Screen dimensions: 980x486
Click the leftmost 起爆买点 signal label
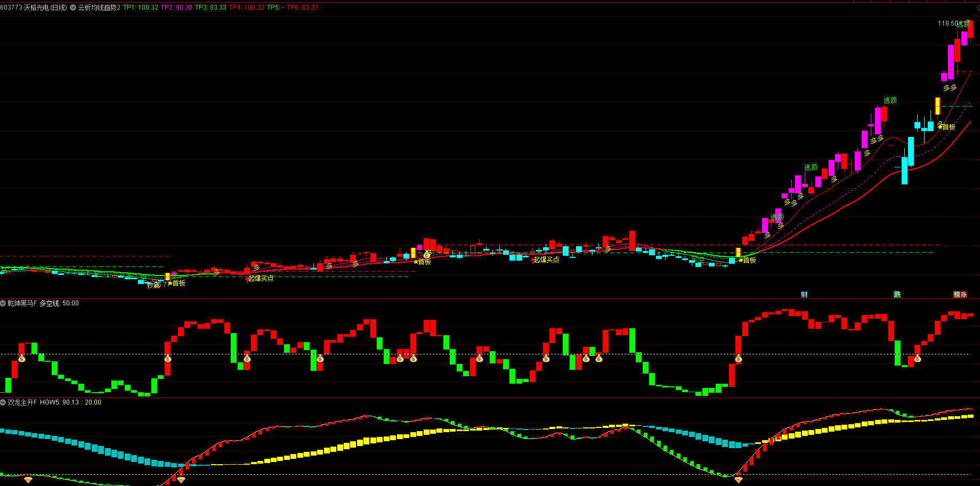tap(261, 278)
